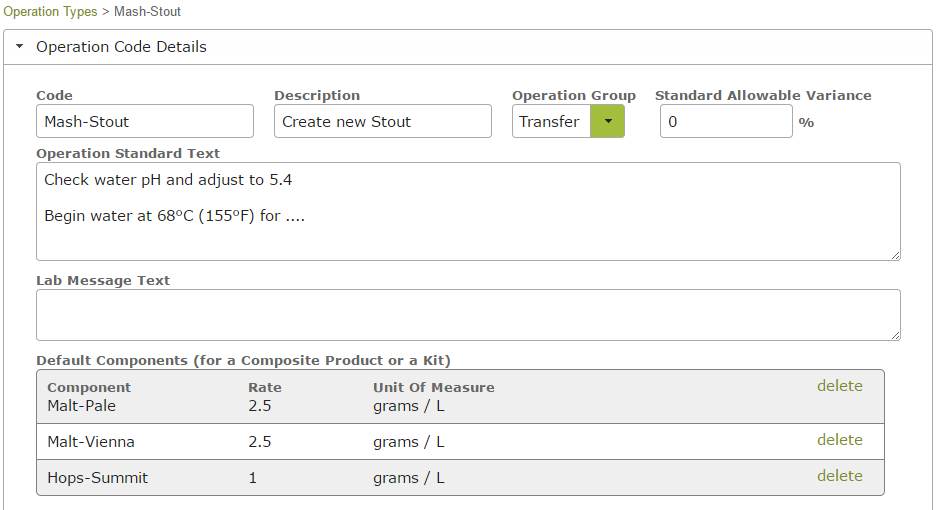
Task: Delete the Malt-Pale component
Action: pos(840,386)
